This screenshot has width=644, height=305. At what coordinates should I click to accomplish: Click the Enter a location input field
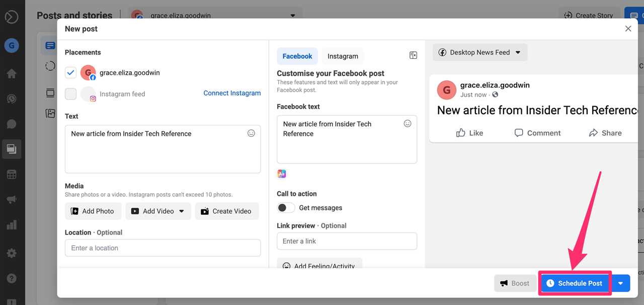click(163, 248)
